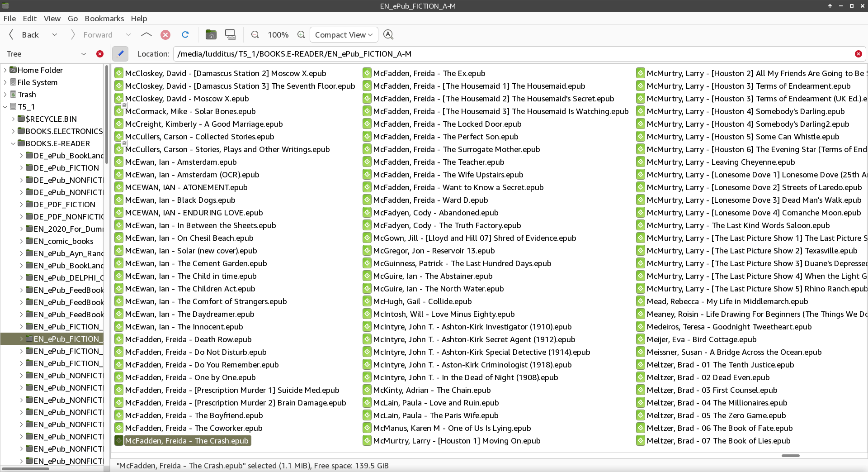Expand the $RECYCLE.BIN tree folder
The width and height of the screenshot is (868, 472).
point(13,119)
